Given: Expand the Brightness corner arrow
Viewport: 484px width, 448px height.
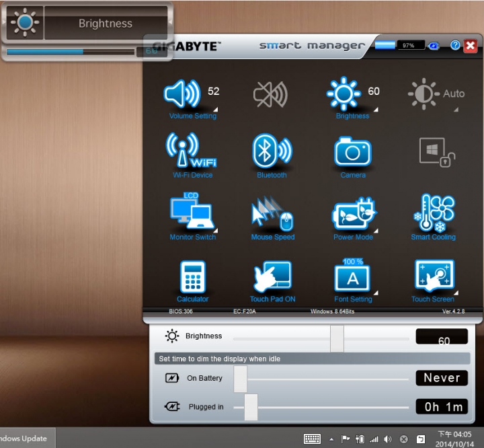Looking at the screenshot, I should (x=376, y=110).
